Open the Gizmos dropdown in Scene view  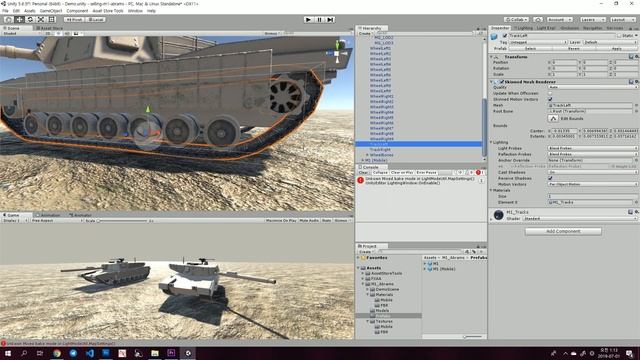(271, 33)
